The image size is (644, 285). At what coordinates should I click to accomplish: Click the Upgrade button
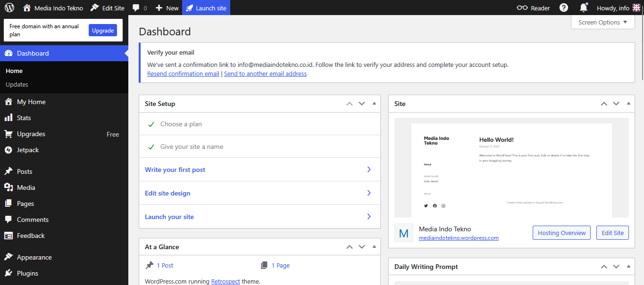pyautogui.click(x=103, y=30)
